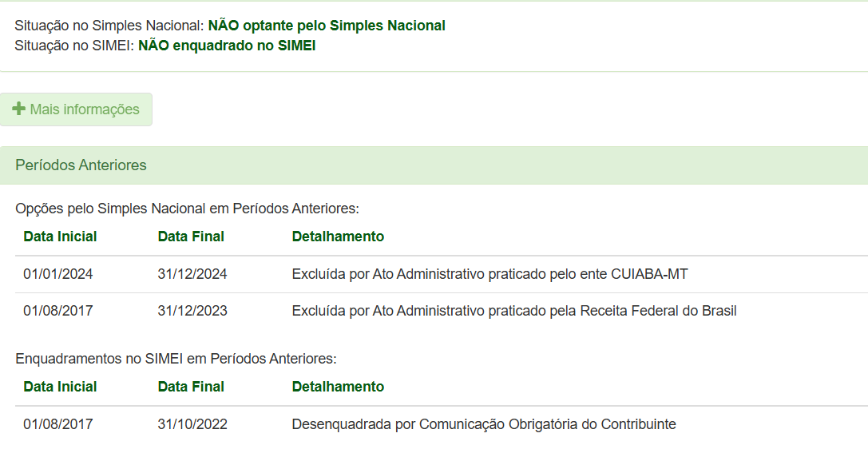Expand the Mais informações button
This screenshot has height=465, width=868.
point(76,109)
